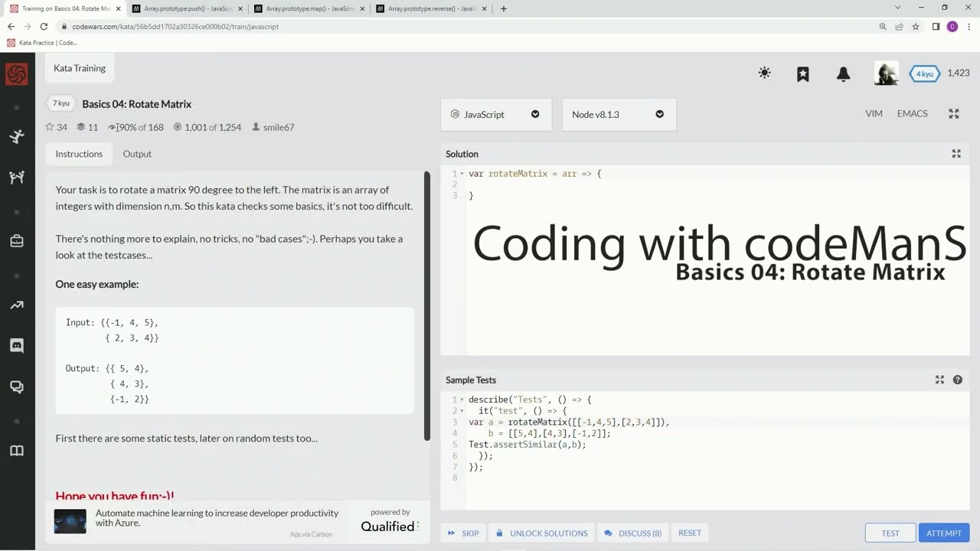Click the address bar URL
The image size is (980, 551).
tap(175, 26)
